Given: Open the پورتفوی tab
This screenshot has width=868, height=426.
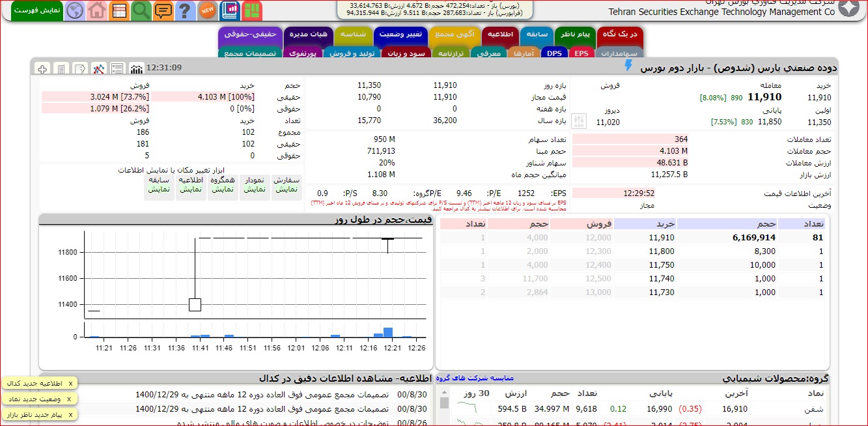Looking at the screenshot, I should [x=303, y=53].
